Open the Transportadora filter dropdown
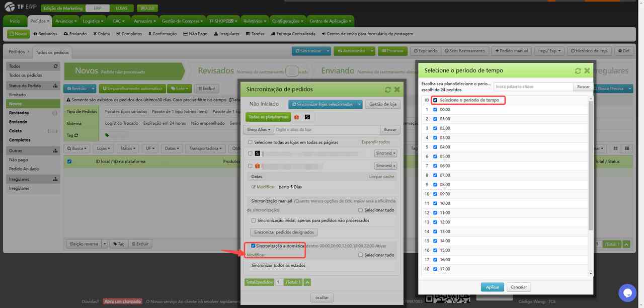This screenshot has height=308, width=644. coord(205,148)
